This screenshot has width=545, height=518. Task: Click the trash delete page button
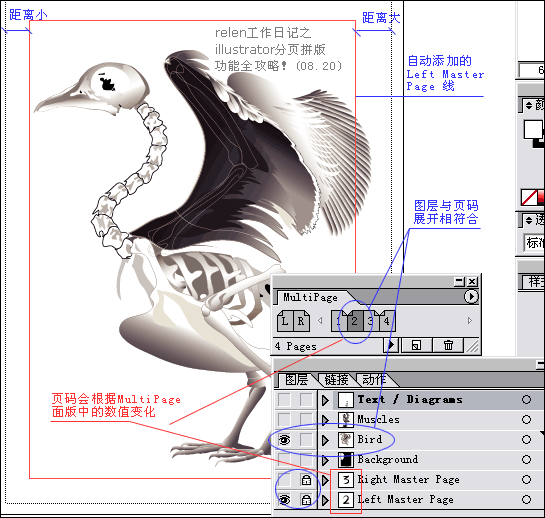point(448,345)
